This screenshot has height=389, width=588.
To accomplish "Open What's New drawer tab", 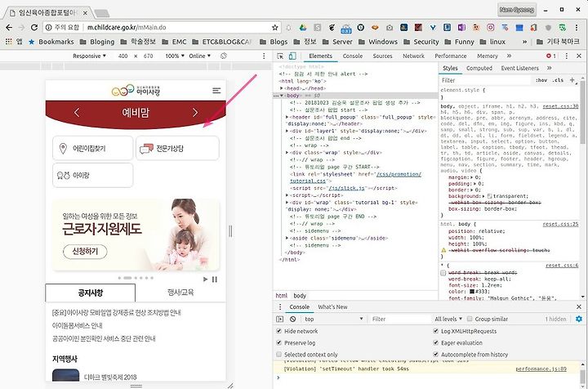I will (332, 306).
